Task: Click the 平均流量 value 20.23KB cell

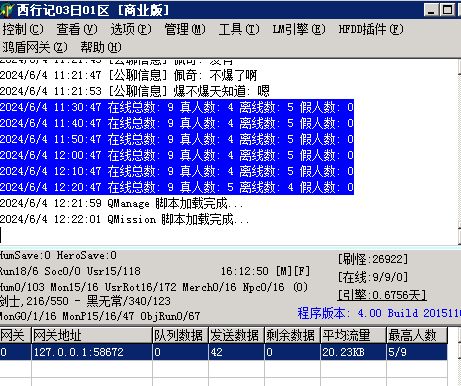Action: pos(353,352)
